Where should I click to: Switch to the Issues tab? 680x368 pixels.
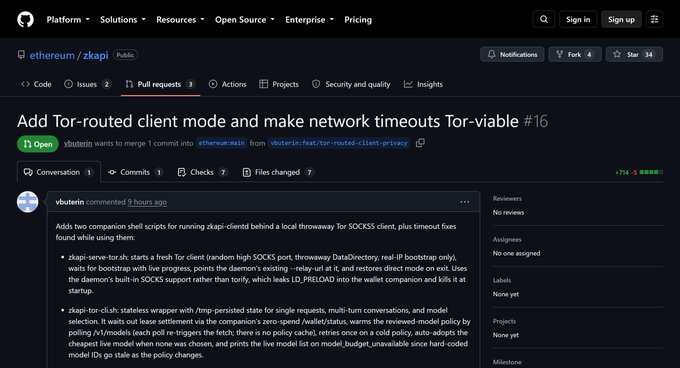[x=87, y=84]
